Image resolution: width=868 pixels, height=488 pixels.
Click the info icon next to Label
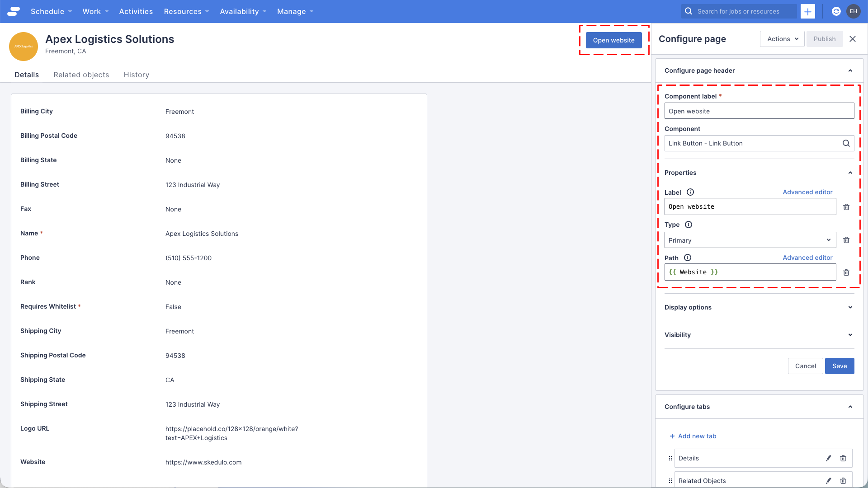[690, 192]
